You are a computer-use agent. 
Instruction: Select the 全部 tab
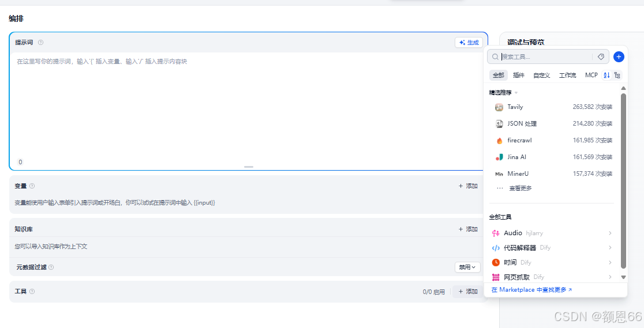(x=499, y=75)
